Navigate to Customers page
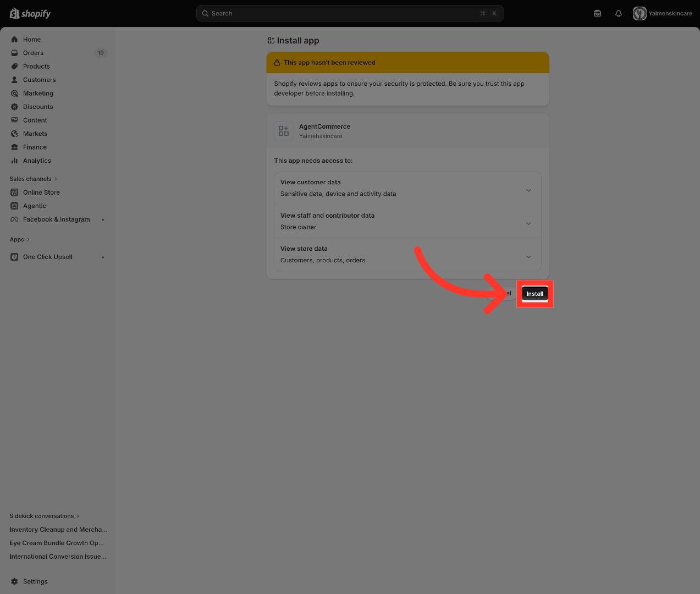 pyautogui.click(x=40, y=80)
